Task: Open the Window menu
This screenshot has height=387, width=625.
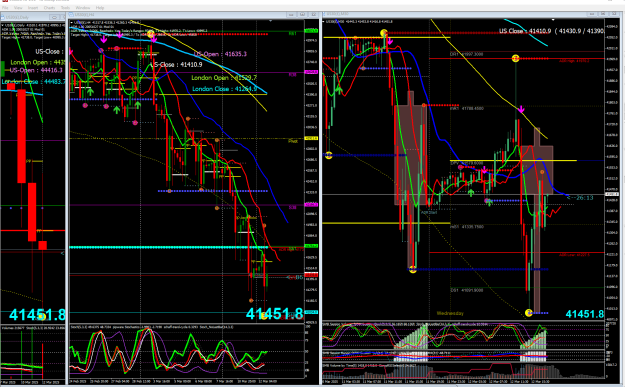Action: [x=83, y=8]
